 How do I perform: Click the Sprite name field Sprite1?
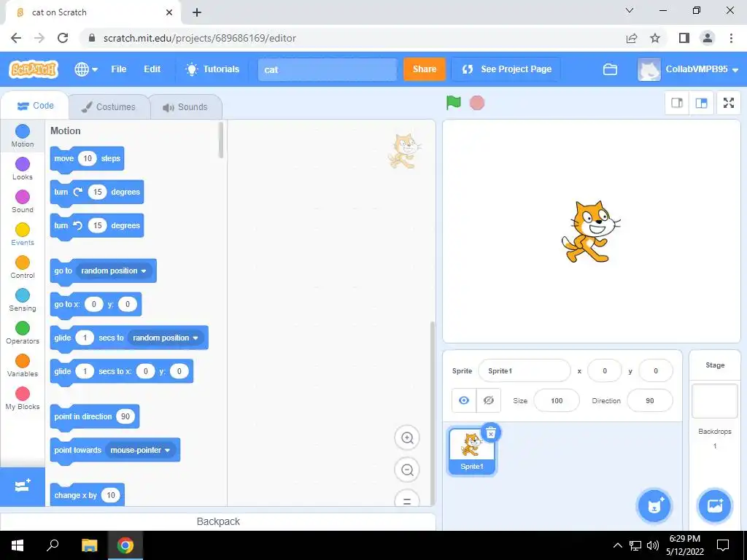point(524,370)
